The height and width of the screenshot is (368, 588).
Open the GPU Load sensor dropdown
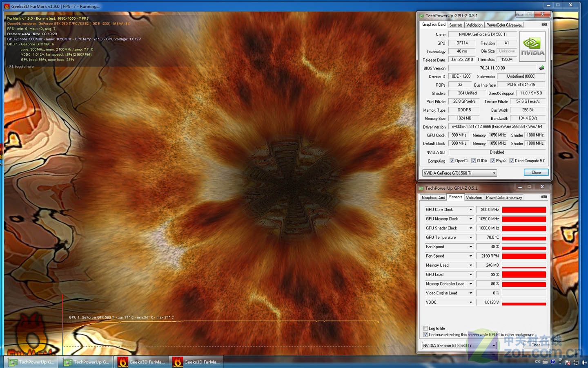point(470,274)
